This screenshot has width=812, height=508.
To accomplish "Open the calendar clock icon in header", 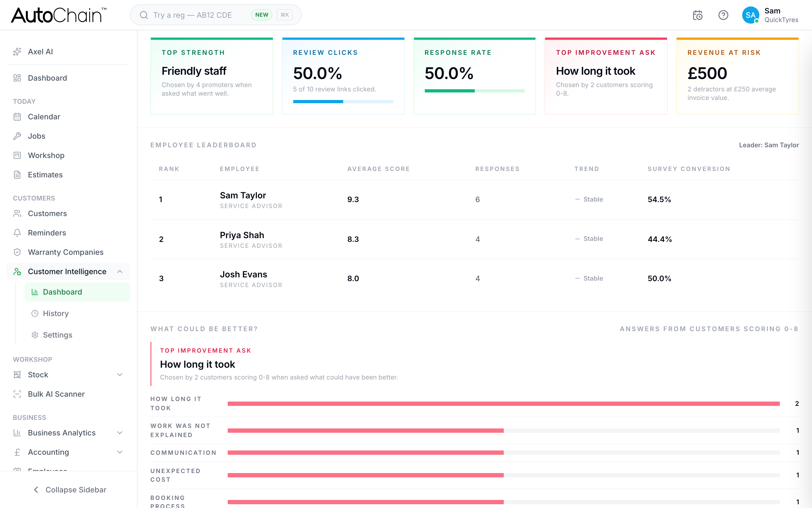I will click(698, 15).
